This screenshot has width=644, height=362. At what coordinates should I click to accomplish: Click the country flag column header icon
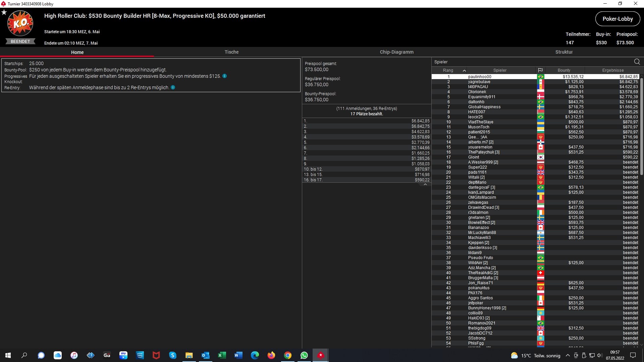540,70
